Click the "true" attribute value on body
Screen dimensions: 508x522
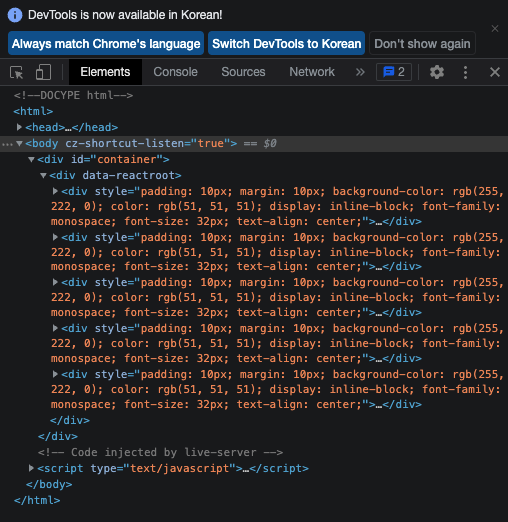[x=211, y=143]
